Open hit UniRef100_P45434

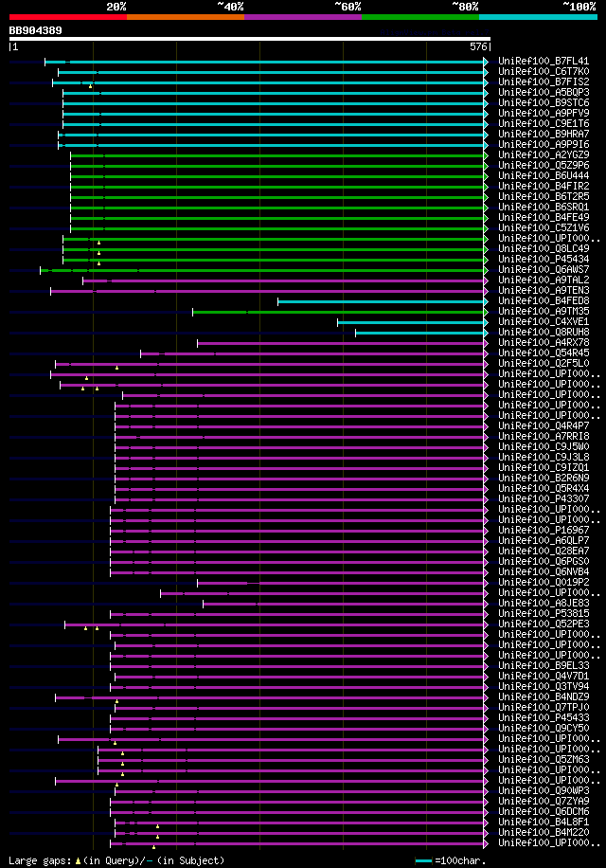click(x=544, y=259)
